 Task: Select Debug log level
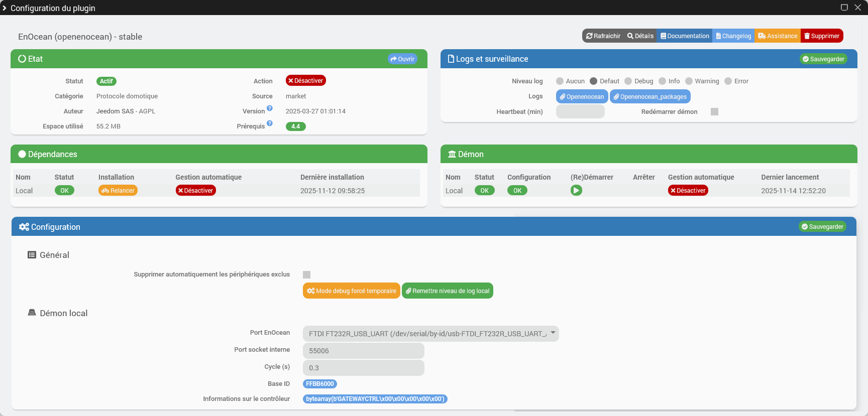[x=628, y=81]
